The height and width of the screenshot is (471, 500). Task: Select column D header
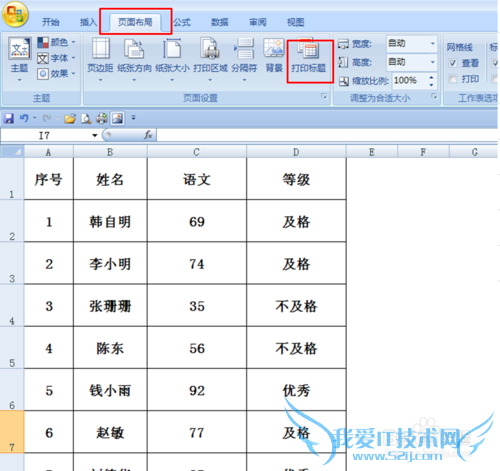[296, 152]
